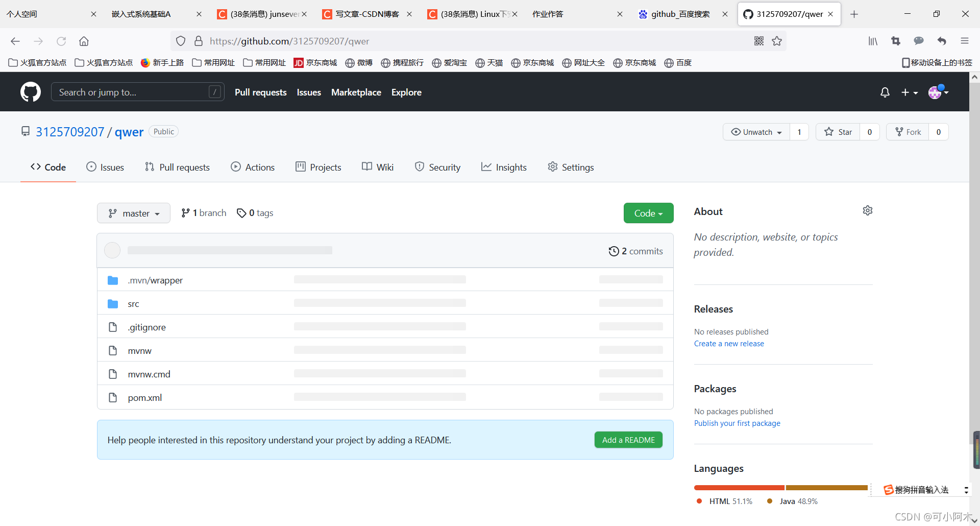Click the tracking protection shield icon
This screenshot has width=980, height=526.
pos(180,41)
